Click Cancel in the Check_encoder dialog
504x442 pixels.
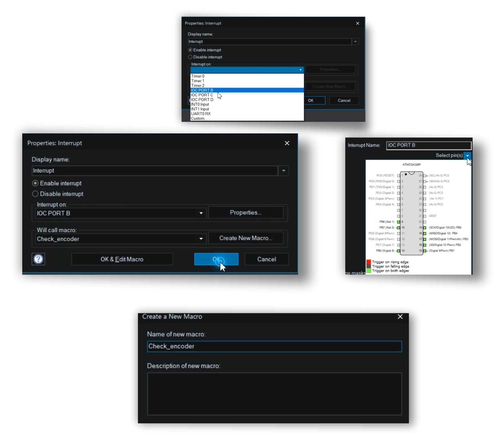click(266, 259)
